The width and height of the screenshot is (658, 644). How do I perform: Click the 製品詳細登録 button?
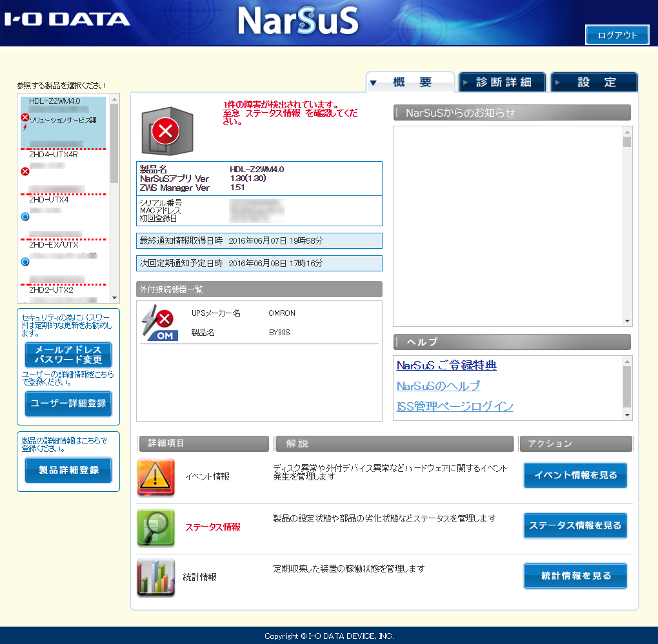tap(68, 470)
